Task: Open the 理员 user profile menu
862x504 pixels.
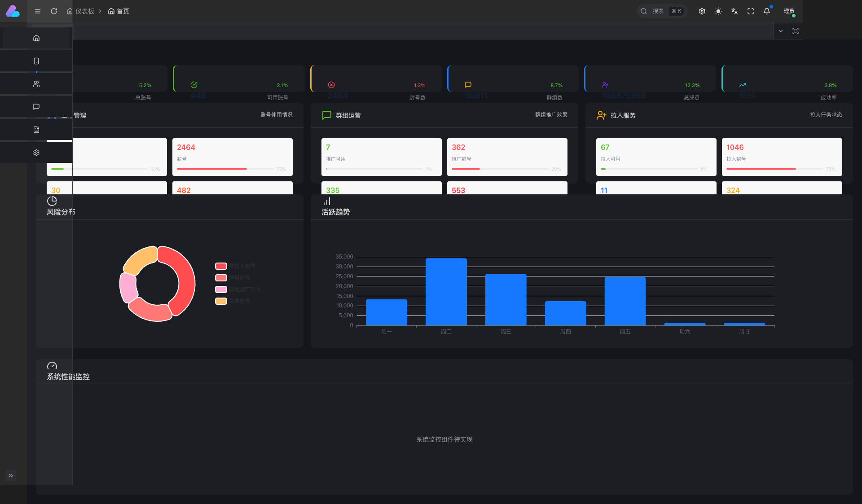Action: coord(789,11)
